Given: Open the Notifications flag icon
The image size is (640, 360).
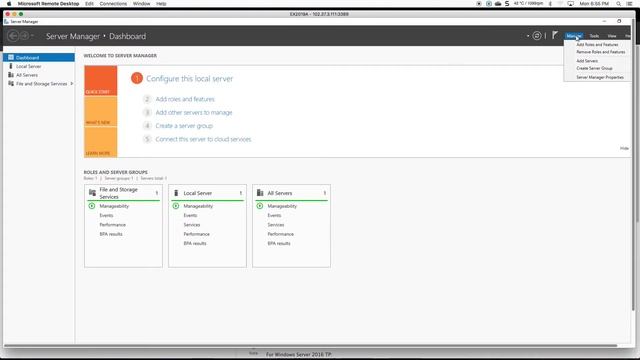Looking at the screenshot, I should tap(555, 36).
